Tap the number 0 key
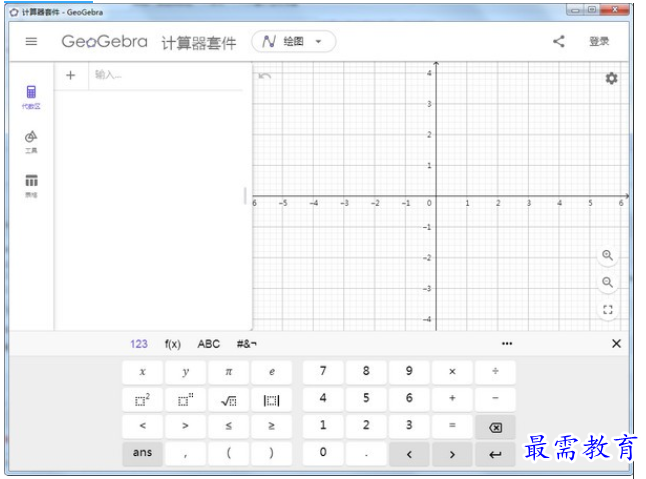Screen dimensions: 646x479 point(323,453)
